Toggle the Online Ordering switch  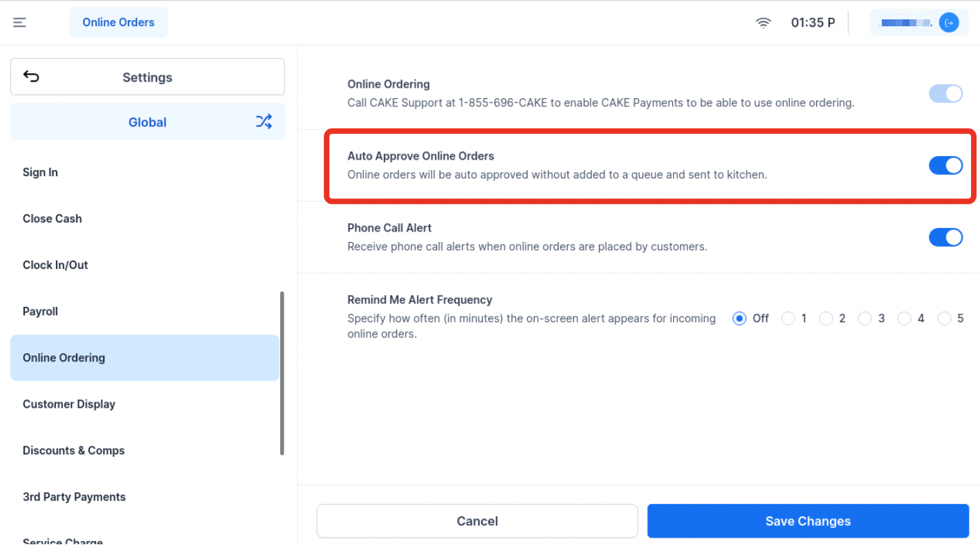coord(945,93)
